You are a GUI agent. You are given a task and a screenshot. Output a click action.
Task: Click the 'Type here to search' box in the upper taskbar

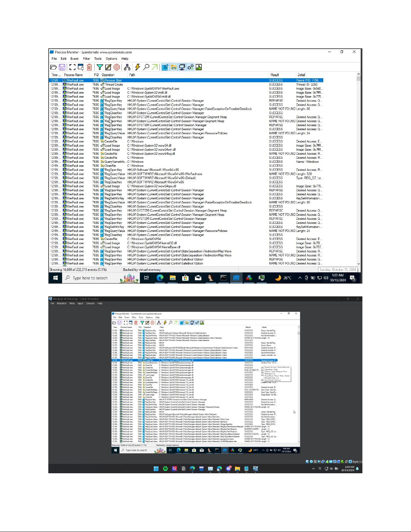(x=101, y=278)
